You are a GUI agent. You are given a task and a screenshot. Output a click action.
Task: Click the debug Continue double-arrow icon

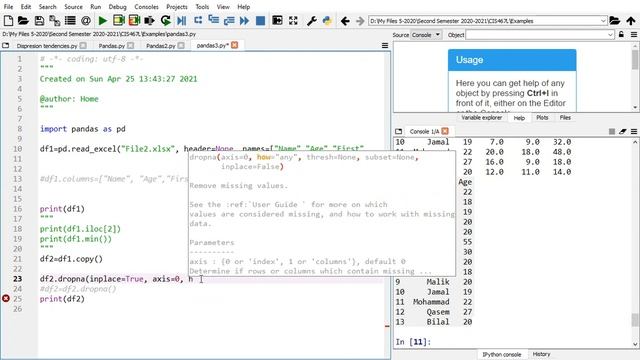(244, 20)
